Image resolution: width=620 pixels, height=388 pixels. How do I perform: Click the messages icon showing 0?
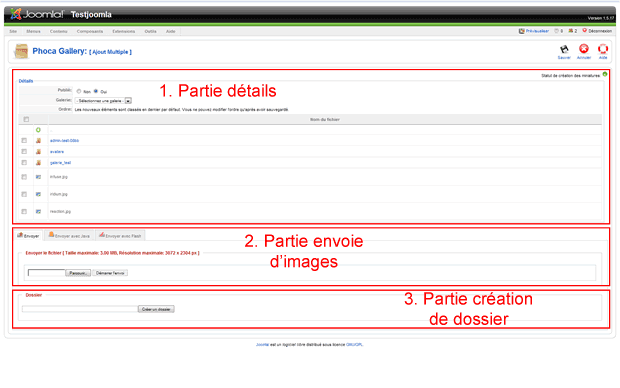pos(557,31)
